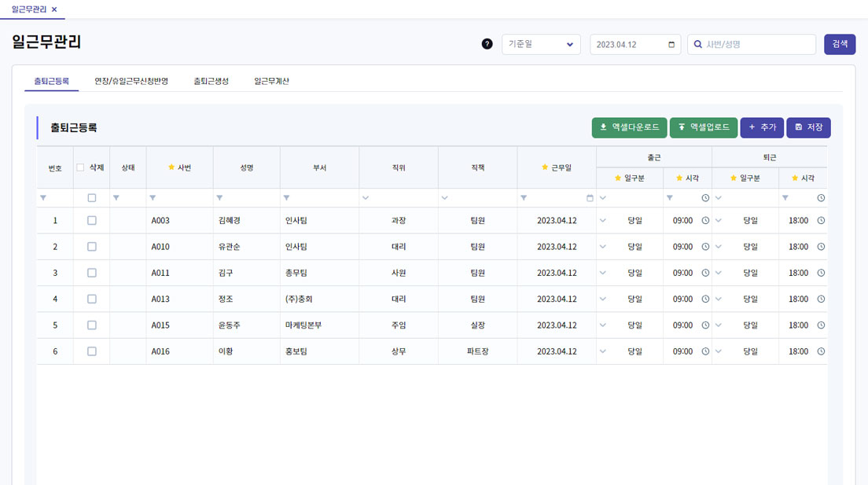This screenshot has height=485, width=868.
Task: Open 출근 일구분 dropdown for 김혜경 row
Action: (603, 220)
